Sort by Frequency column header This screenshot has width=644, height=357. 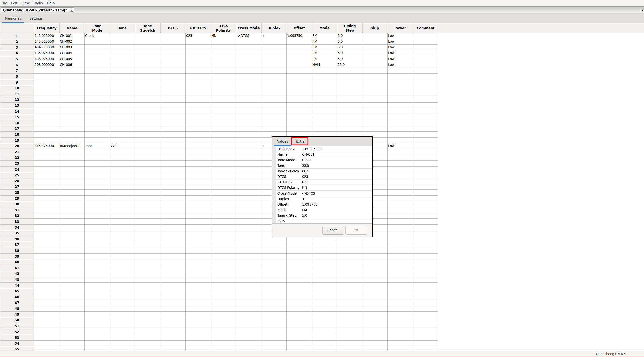[x=46, y=28]
